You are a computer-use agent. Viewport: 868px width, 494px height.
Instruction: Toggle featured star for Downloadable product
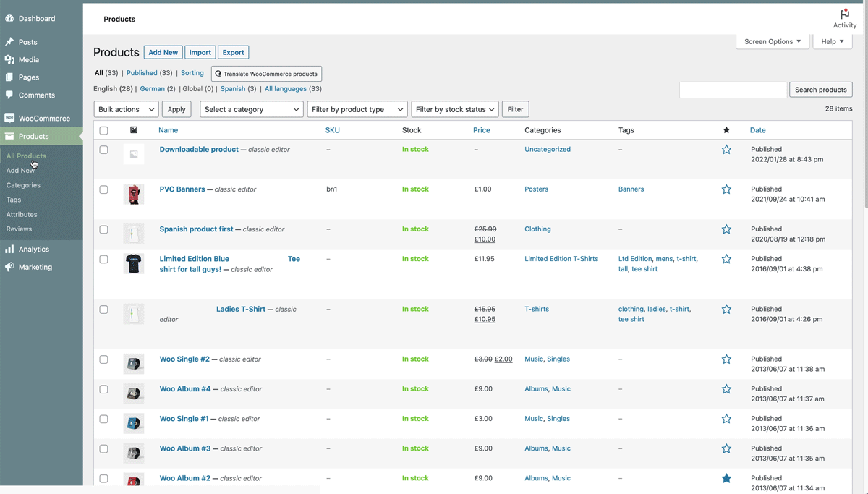point(726,150)
